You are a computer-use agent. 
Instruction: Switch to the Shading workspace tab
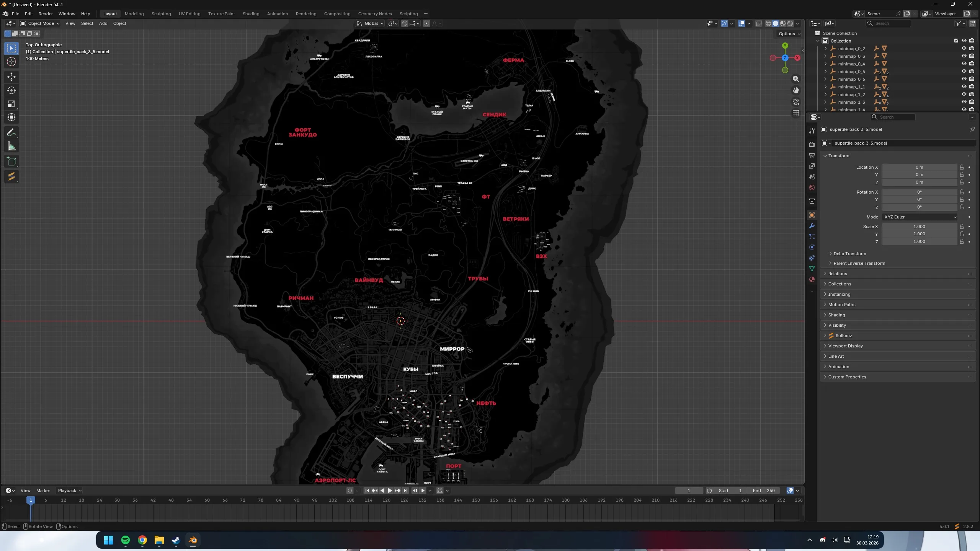[x=251, y=14]
